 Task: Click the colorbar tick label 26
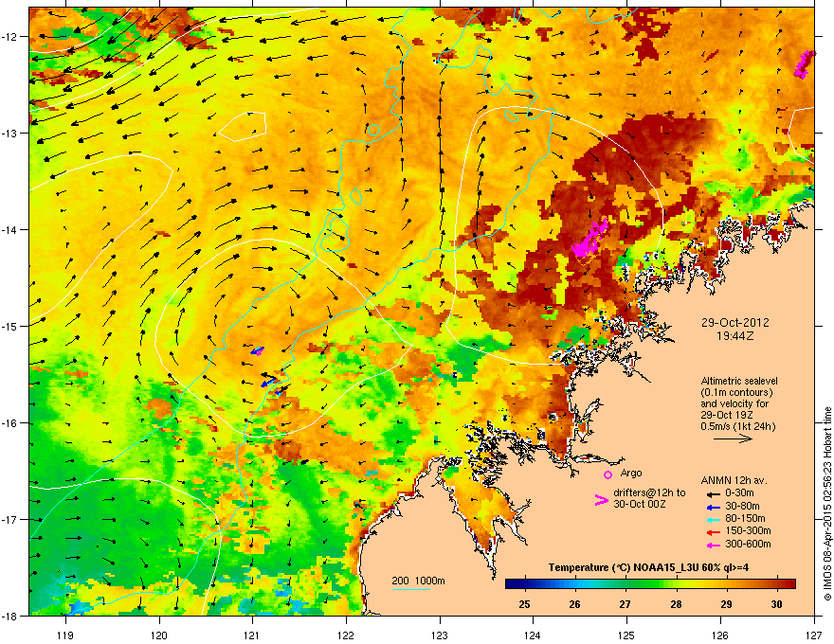574,604
